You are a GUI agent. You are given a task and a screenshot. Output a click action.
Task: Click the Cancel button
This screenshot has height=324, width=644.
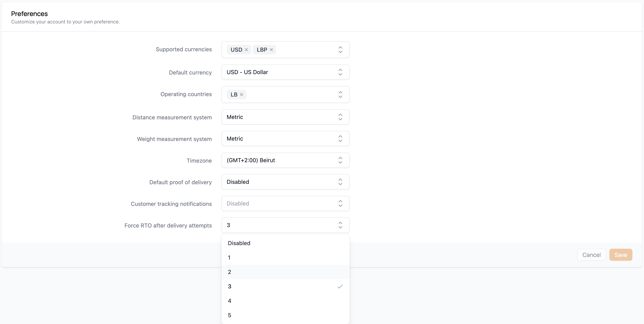[591, 255]
